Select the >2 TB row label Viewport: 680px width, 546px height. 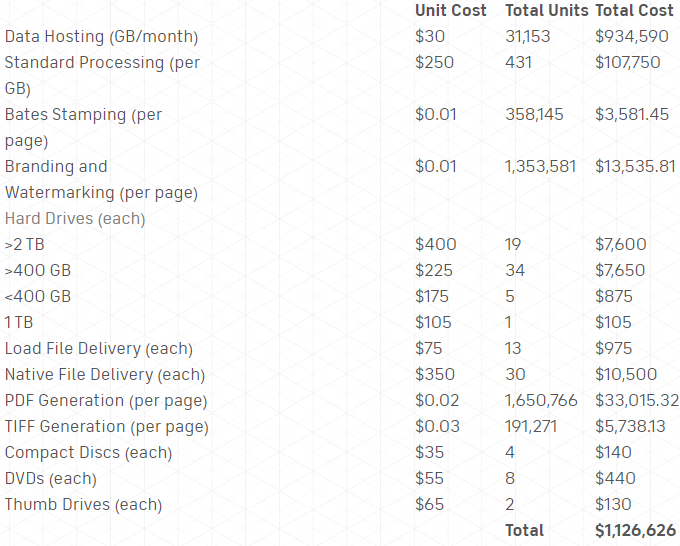25,245
